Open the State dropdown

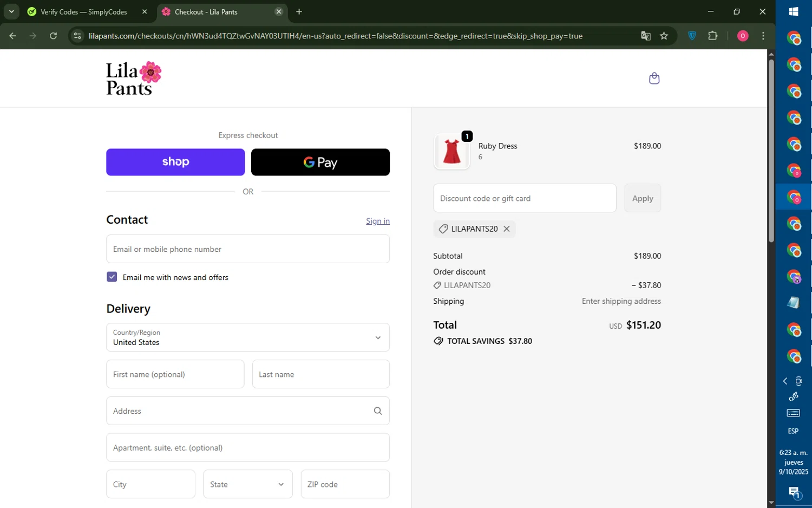248,484
